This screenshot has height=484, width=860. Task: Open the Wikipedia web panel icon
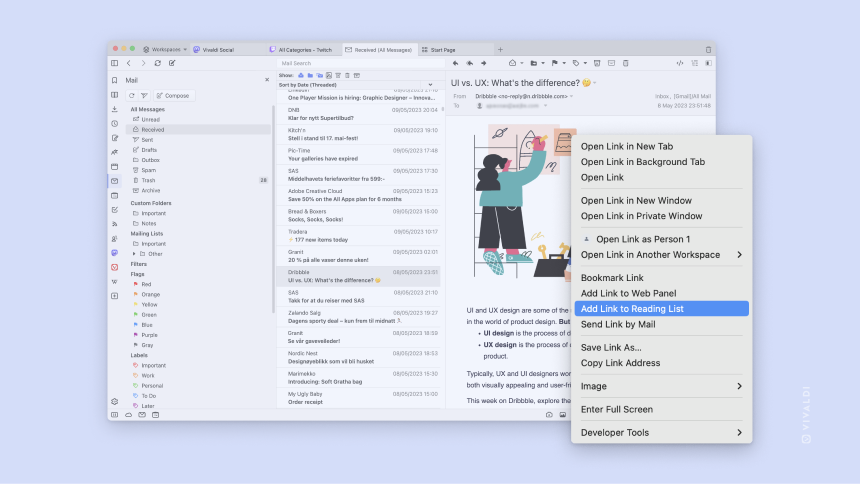[115, 282]
